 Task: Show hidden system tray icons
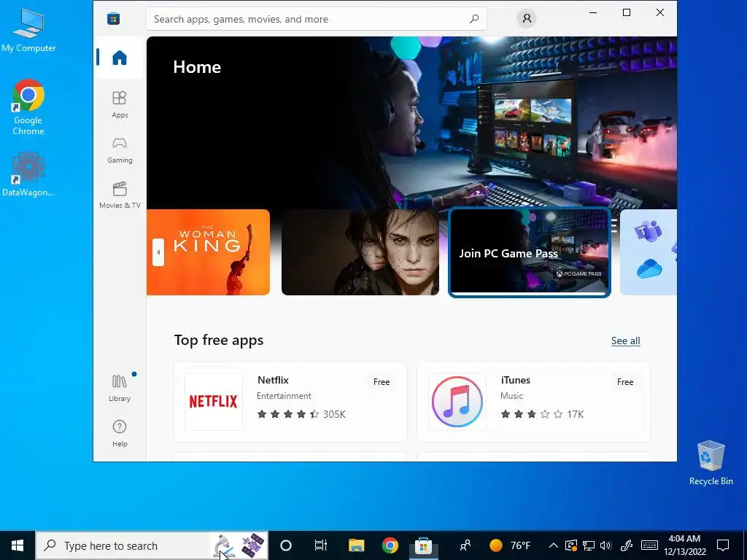click(x=553, y=545)
